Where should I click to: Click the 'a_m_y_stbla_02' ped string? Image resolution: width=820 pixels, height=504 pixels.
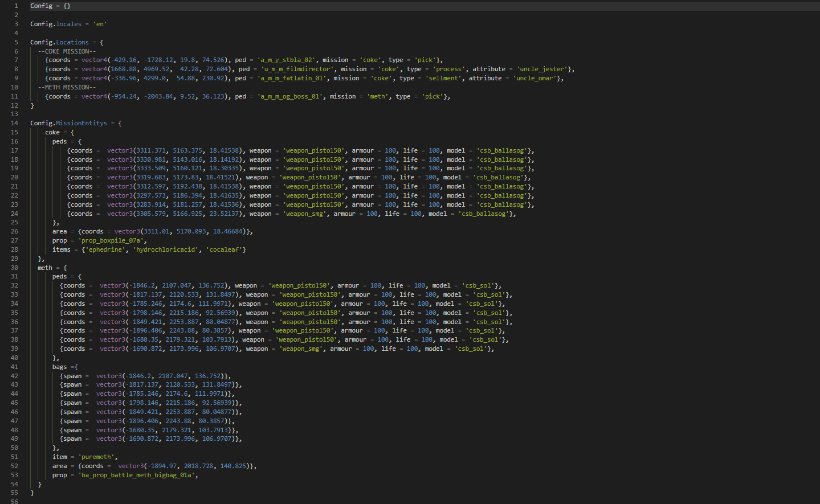coord(286,60)
